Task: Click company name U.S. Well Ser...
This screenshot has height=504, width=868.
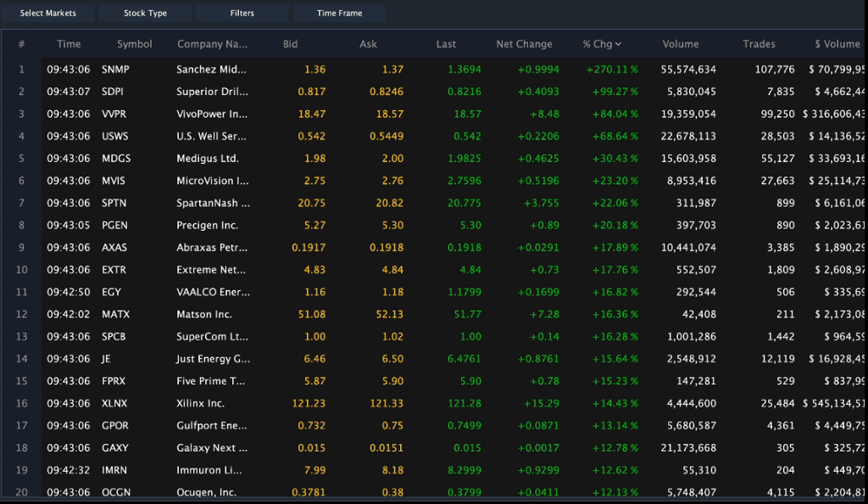Action: coord(211,137)
